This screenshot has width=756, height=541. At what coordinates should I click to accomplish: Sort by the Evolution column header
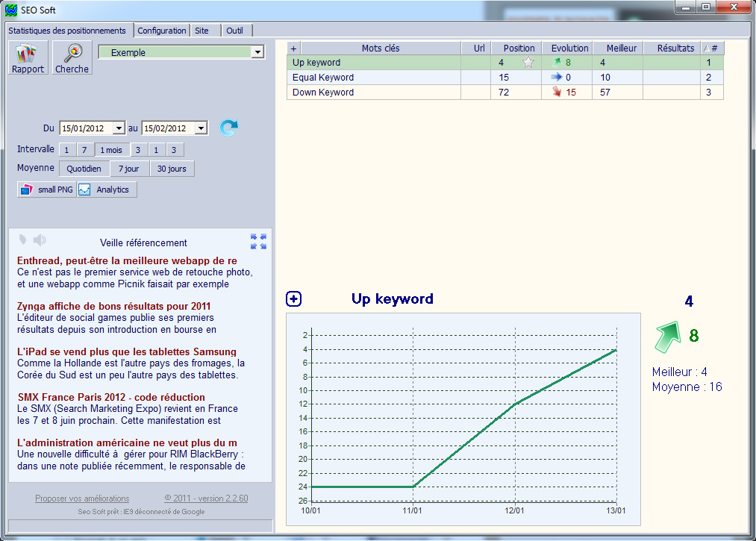tap(567, 49)
